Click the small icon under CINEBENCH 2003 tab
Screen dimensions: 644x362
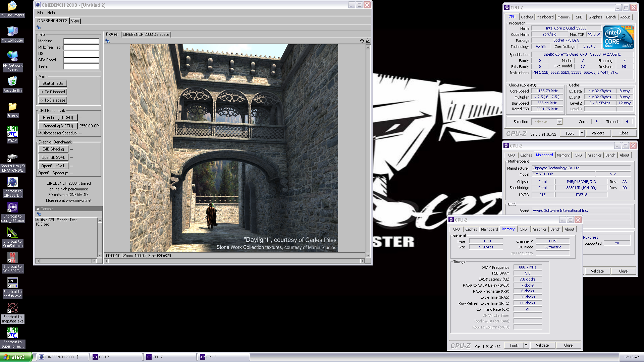click(x=39, y=27)
